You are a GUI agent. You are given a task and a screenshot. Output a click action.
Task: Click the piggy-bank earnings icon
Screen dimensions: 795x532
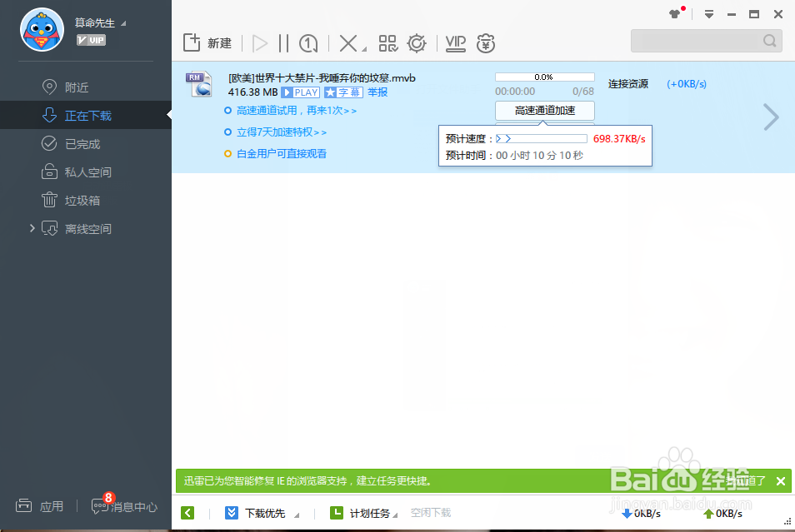486,42
